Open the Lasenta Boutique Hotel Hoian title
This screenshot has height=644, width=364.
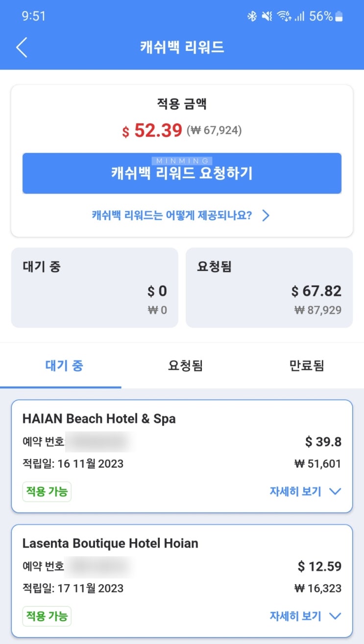(110, 543)
